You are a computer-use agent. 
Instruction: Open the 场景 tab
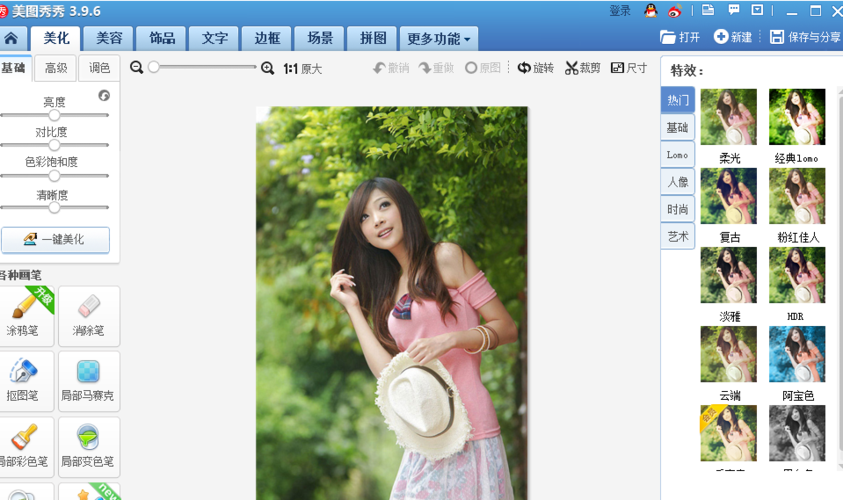tap(320, 38)
